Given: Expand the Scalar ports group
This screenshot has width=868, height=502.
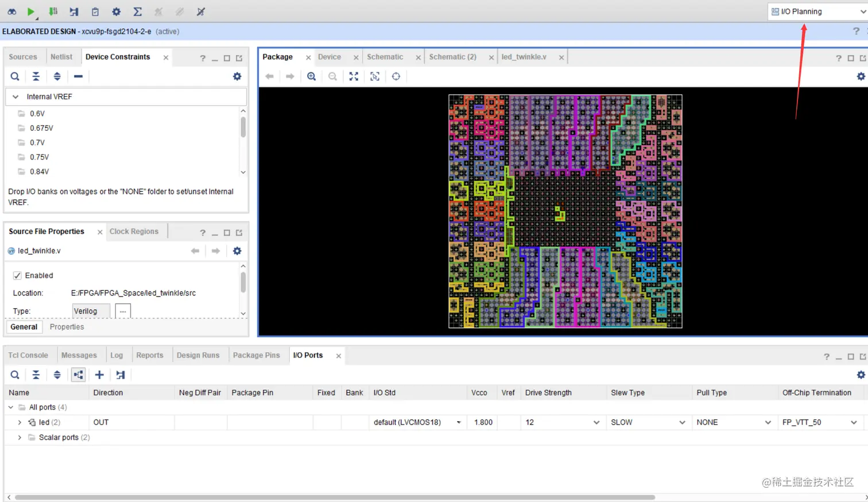Looking at the screenshot, I should click(x=20, y=437).
